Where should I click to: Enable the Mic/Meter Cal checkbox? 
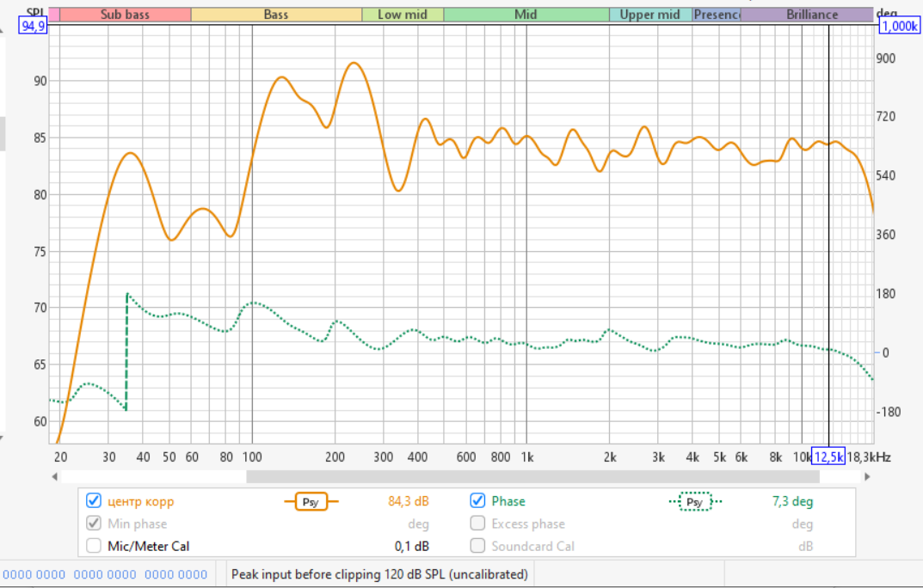click(94, 546)
